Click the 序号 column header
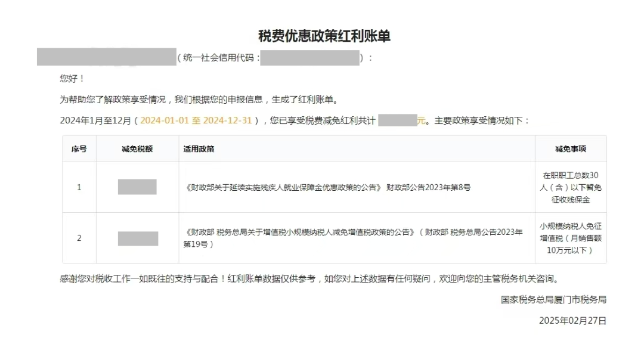The height and width of the screenshot is (344, 644). click(79, 149)
